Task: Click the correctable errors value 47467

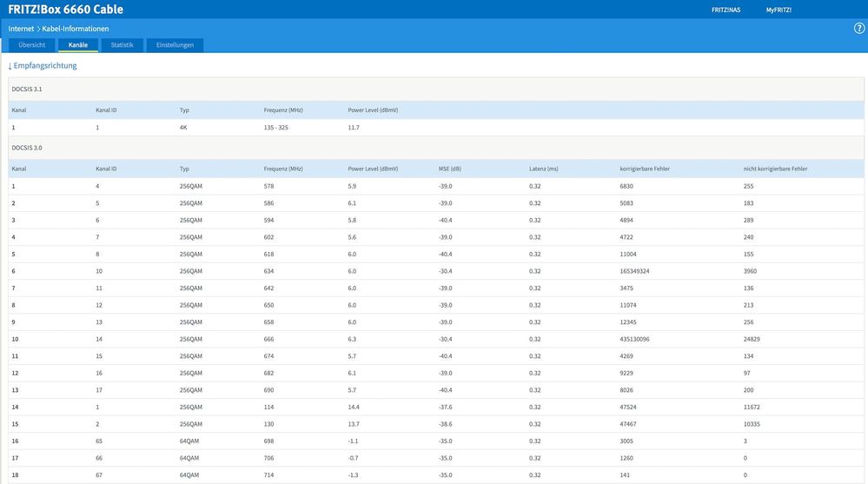Action: coord(628,424)
